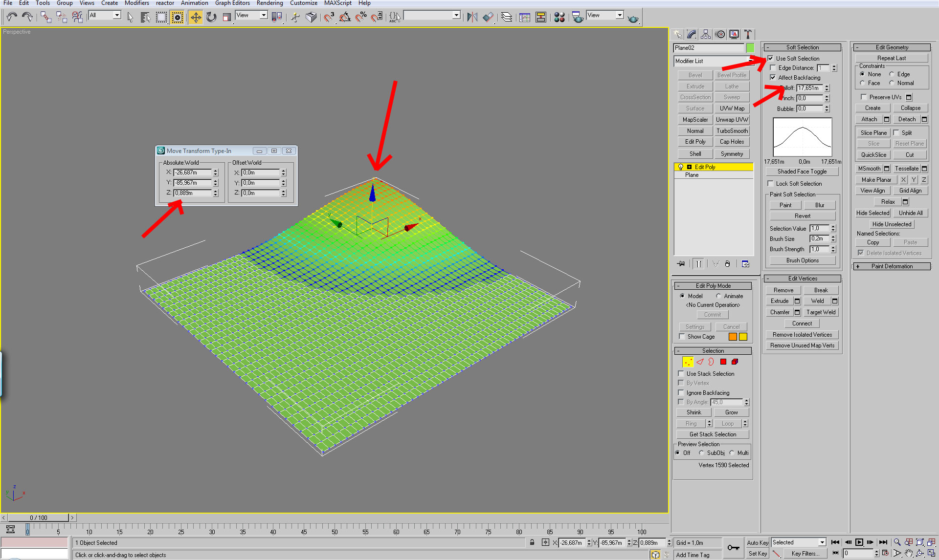Open the Modifiers menu

click(136, 3)
